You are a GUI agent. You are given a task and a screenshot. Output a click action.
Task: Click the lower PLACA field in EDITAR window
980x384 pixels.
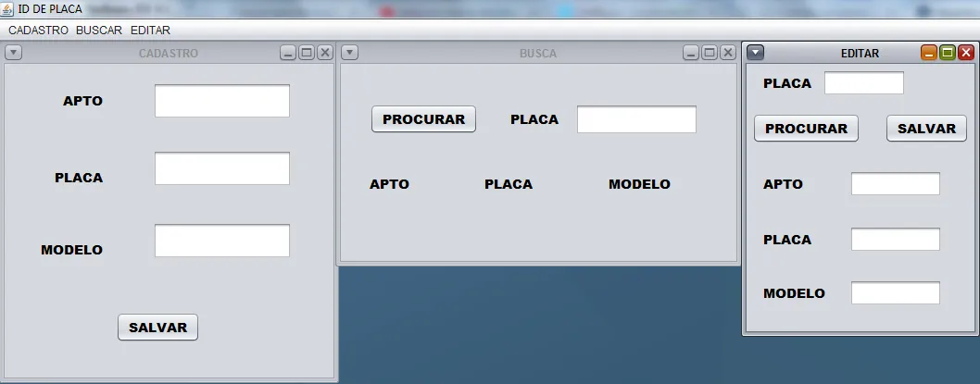pos(896,239)
